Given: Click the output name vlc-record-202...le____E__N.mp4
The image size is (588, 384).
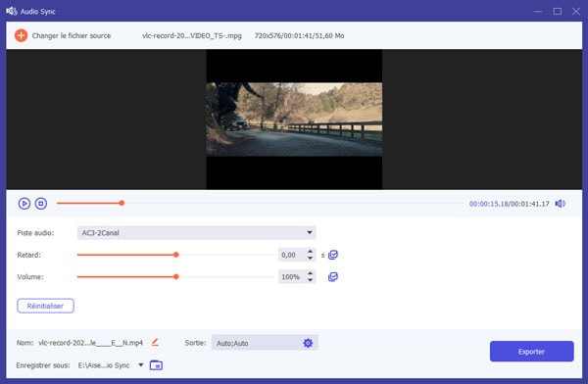Looking at the screenshot, I should click(x=91, y=343).
